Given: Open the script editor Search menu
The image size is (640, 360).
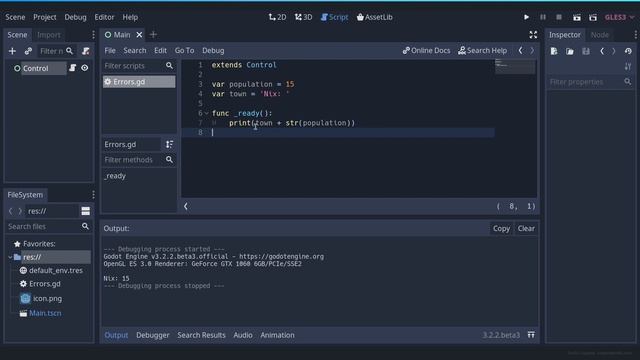Looking at the screenshot, I should [135, 51].
